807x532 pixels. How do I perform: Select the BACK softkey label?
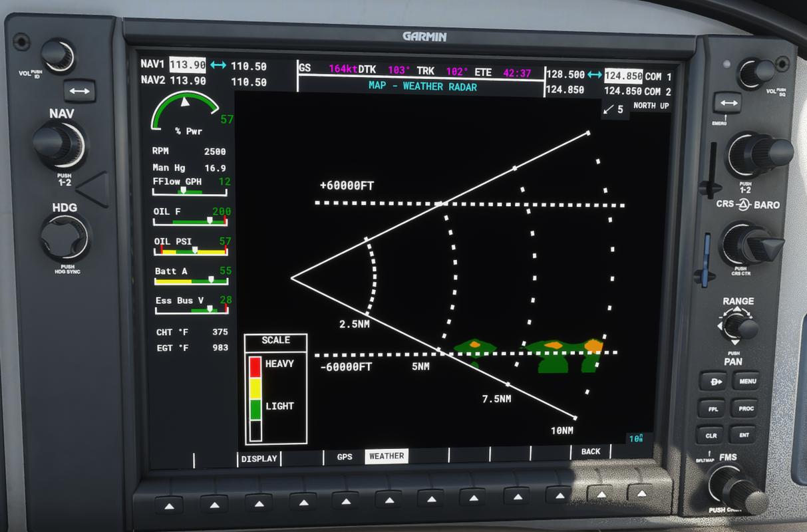[591, 452]
